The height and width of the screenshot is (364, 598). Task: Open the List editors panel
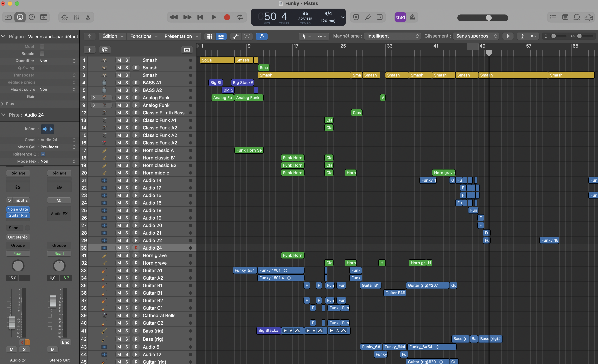553,17
